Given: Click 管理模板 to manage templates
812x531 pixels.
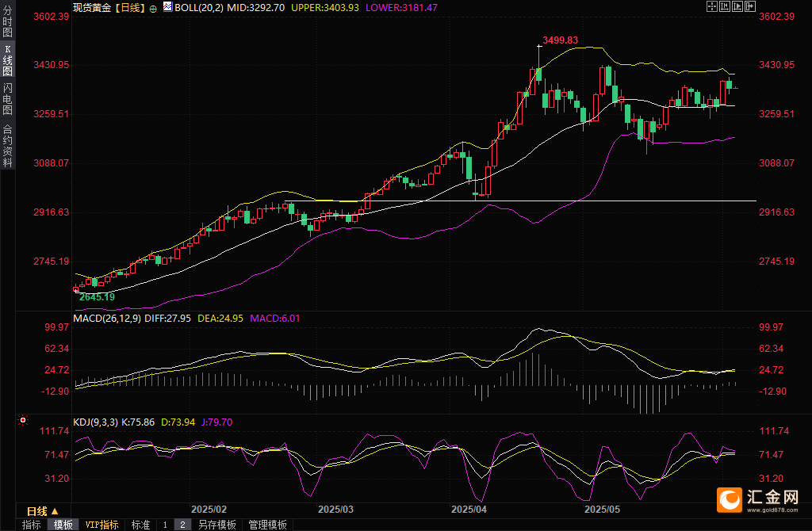Looking at the screenshot, I should [x=267, y=525].
